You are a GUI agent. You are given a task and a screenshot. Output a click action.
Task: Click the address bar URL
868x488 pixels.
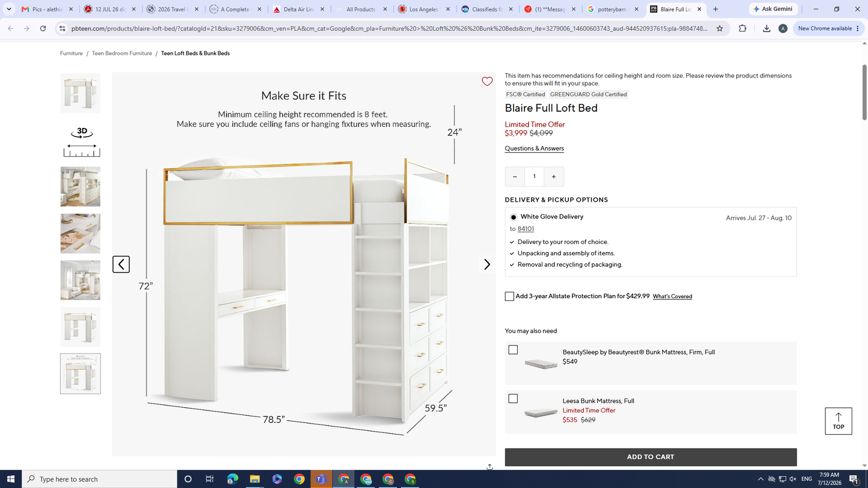point(389,28)
